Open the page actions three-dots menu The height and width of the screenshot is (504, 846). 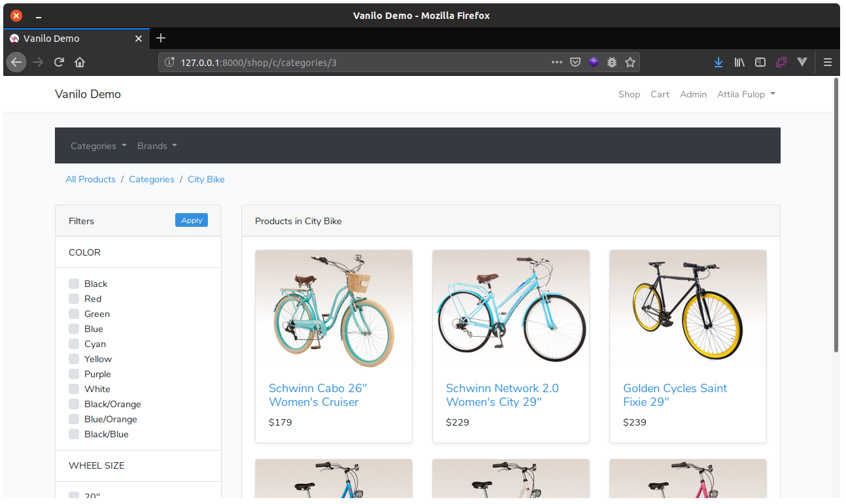557,62
